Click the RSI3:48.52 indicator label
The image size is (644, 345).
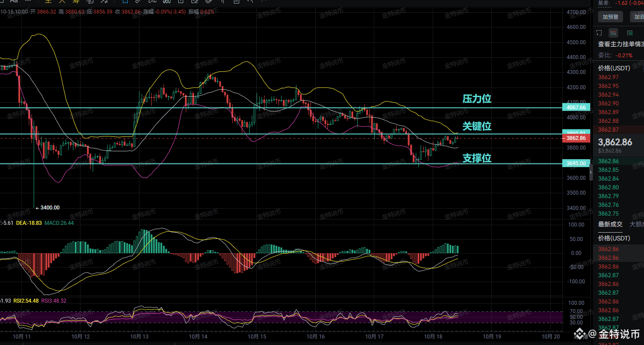[54, 301]
